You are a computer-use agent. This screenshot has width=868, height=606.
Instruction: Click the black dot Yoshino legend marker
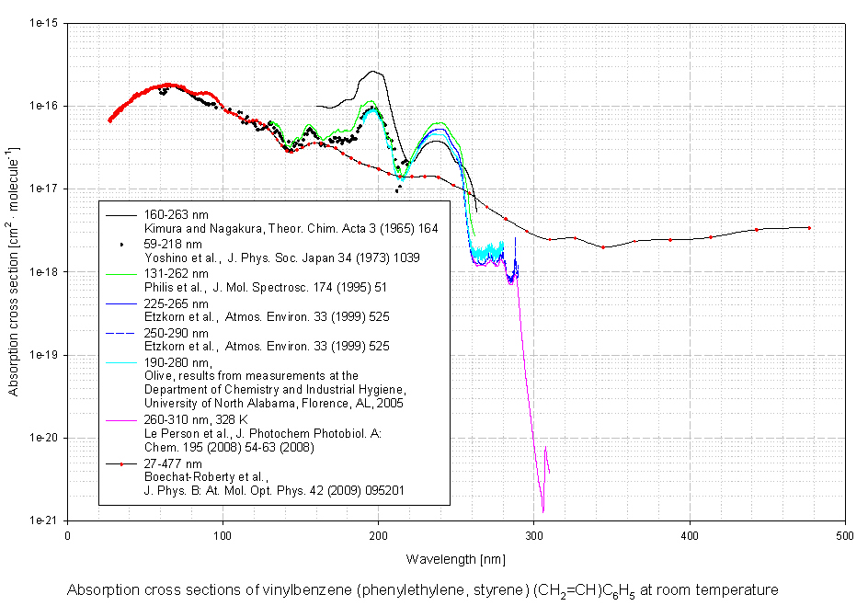coord(121,245)
